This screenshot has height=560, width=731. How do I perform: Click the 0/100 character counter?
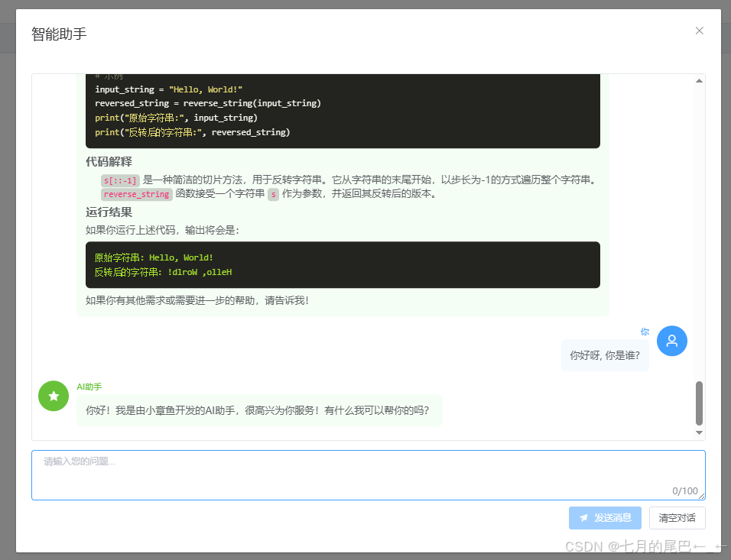click(x=685, y=491)
